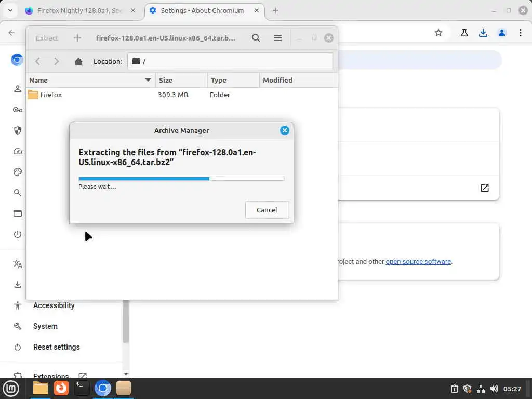
Task: Open Privacy and security shield icon
Action: pyautogui.click(x=18, y=130)
